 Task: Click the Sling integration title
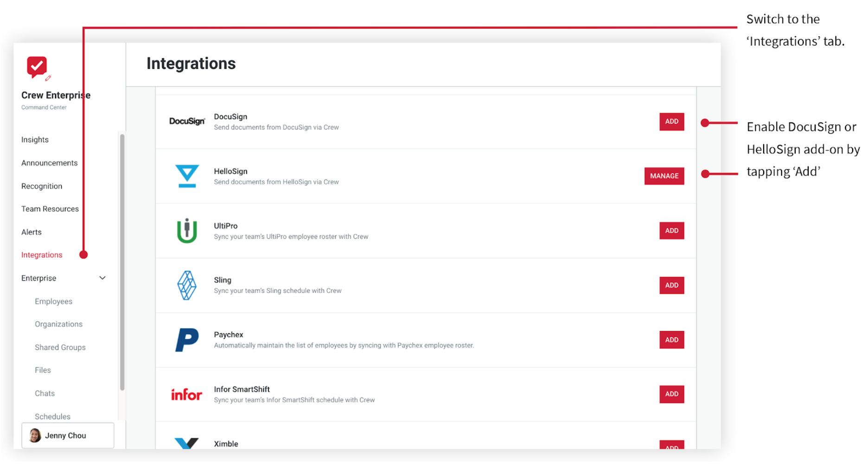pos(223,280)
